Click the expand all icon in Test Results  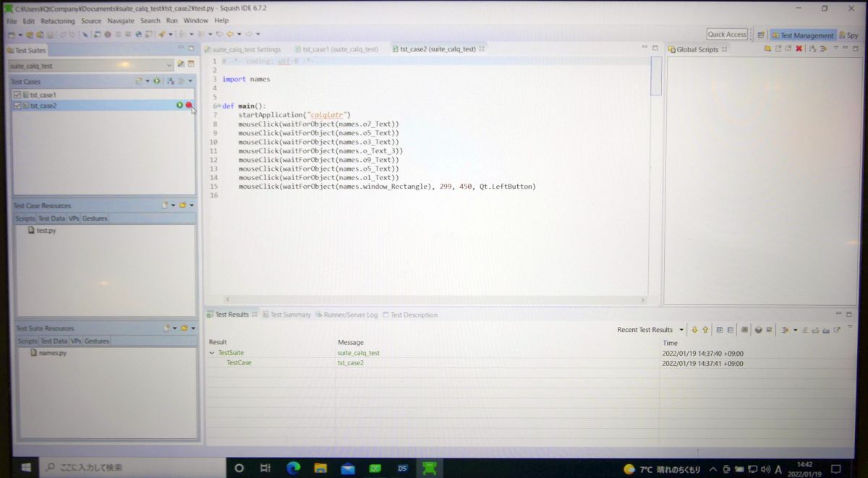(x=720, y=330)
